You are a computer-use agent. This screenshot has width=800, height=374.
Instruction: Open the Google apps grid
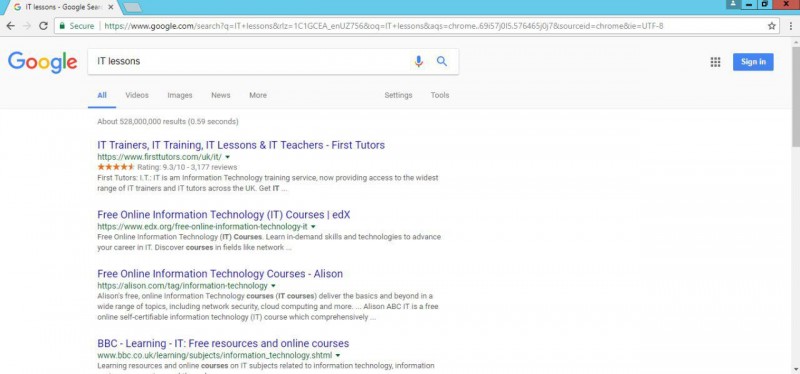715,62
